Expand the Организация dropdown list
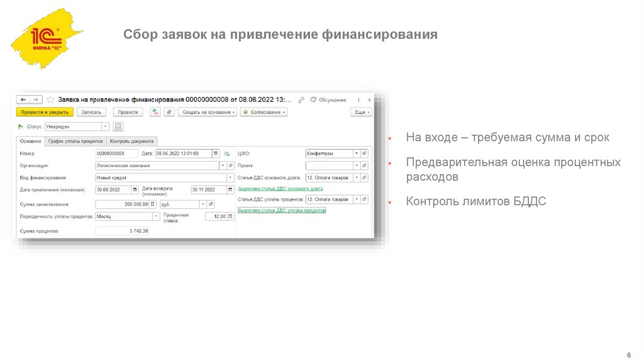 [223, 165]
